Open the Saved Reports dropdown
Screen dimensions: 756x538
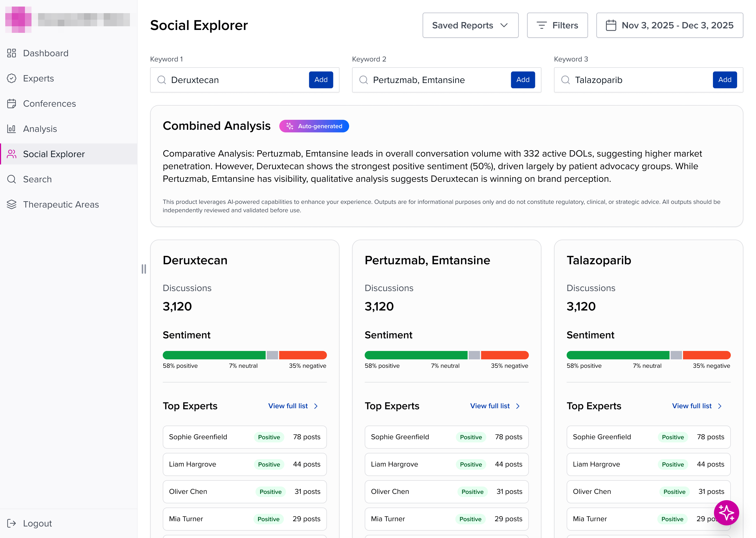coord(470,25)
